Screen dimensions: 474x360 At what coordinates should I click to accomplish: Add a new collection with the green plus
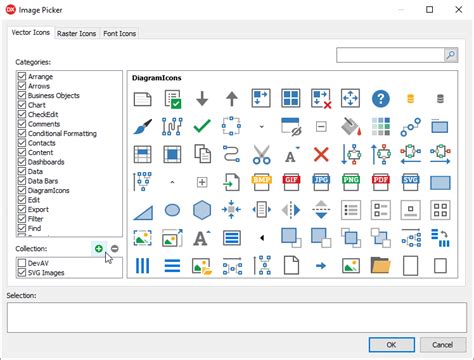99,249
